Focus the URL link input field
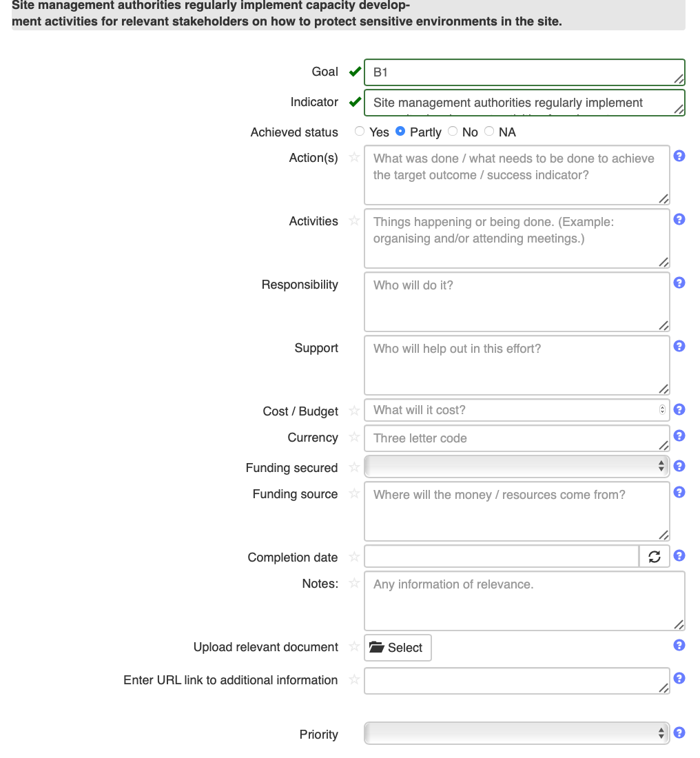Image resolution: width=700 pixels, height=758 pixels. (x=516, y=680)
